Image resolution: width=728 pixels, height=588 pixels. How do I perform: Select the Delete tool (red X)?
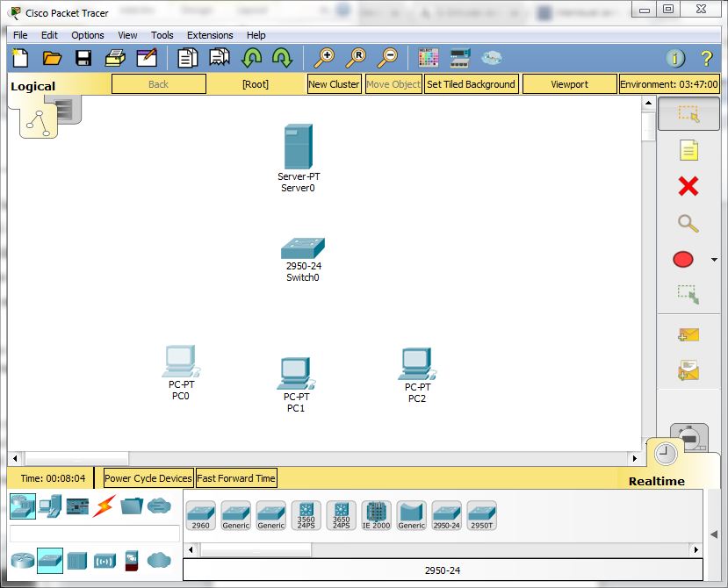coord(689,186)
